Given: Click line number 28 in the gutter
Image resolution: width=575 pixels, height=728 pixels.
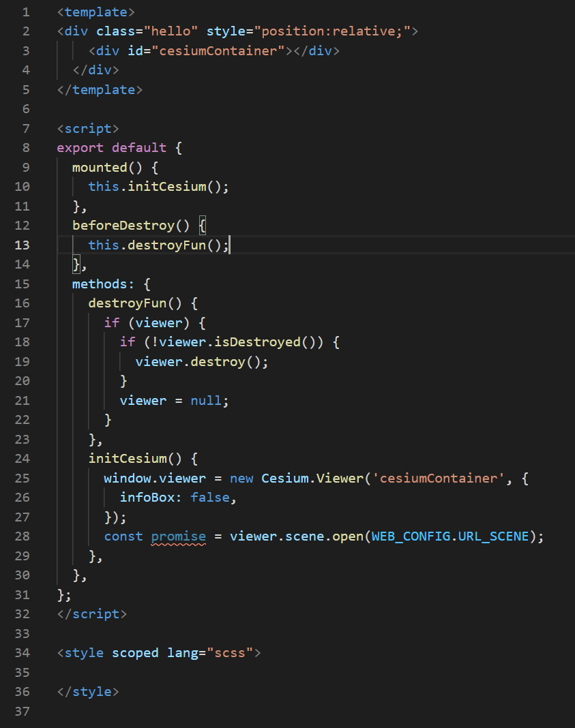Looking at the screenshot, I should (22, 536).
